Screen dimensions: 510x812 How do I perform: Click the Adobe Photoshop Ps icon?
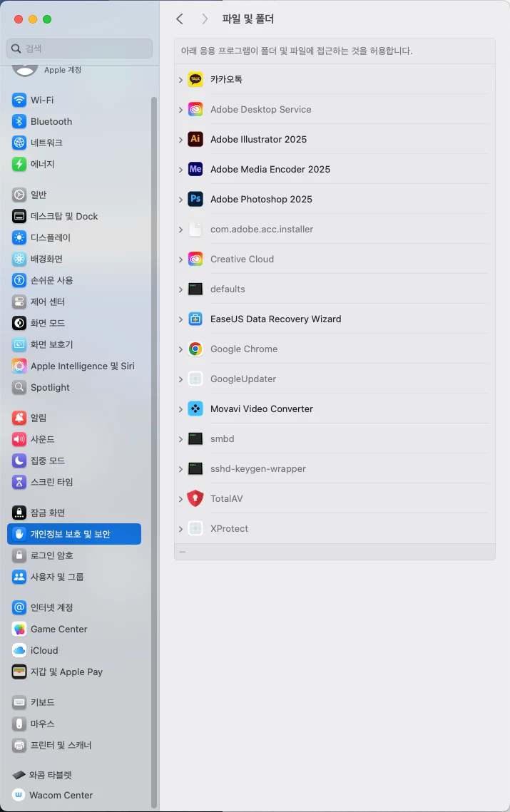[x=195, y=199]
